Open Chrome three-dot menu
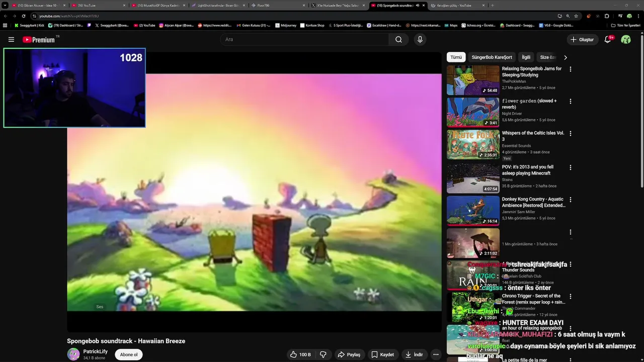Image resolution: width=644 pixels, height=362 pixels. 638,16
